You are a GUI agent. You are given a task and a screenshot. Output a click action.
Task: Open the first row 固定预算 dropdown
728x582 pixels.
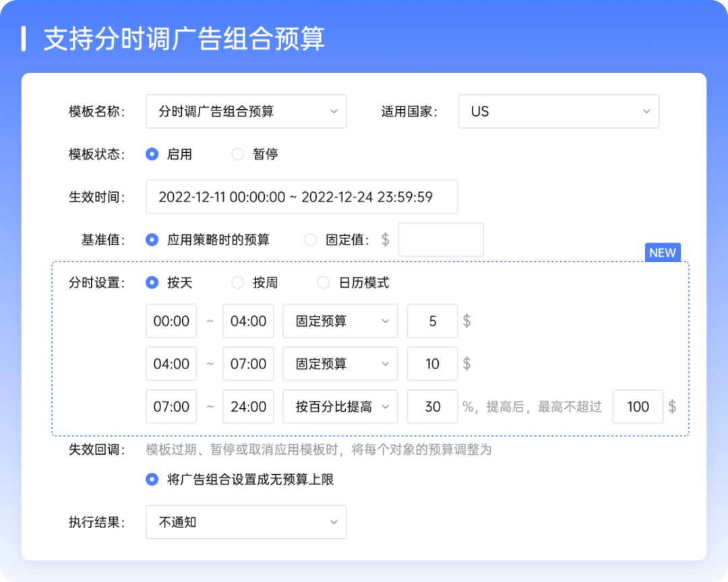[340, 321]
